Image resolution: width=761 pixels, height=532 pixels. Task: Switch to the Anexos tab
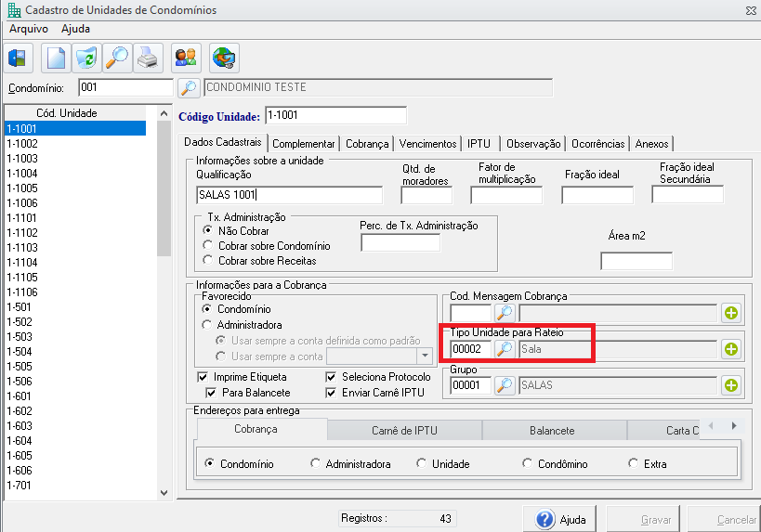tap(651, 144)
